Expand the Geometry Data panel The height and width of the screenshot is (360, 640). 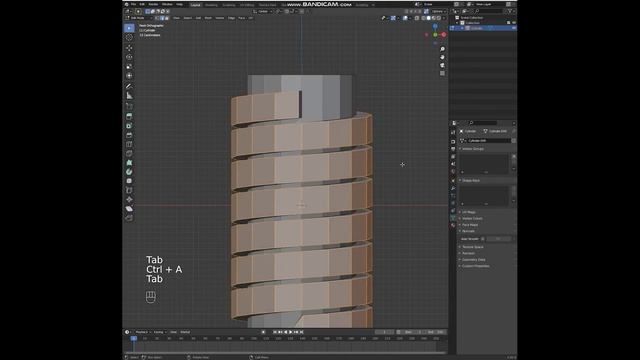pos(473,260)
